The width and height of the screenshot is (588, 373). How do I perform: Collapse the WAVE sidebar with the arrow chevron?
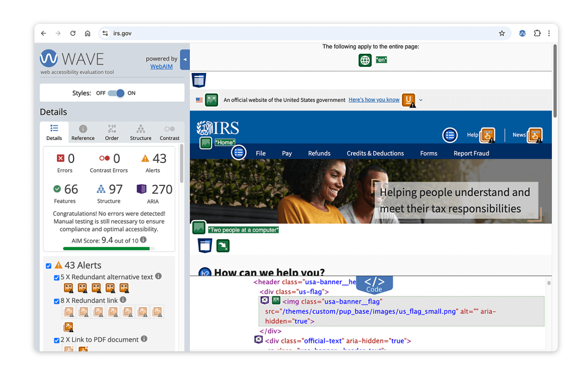[x=185, y=59]
